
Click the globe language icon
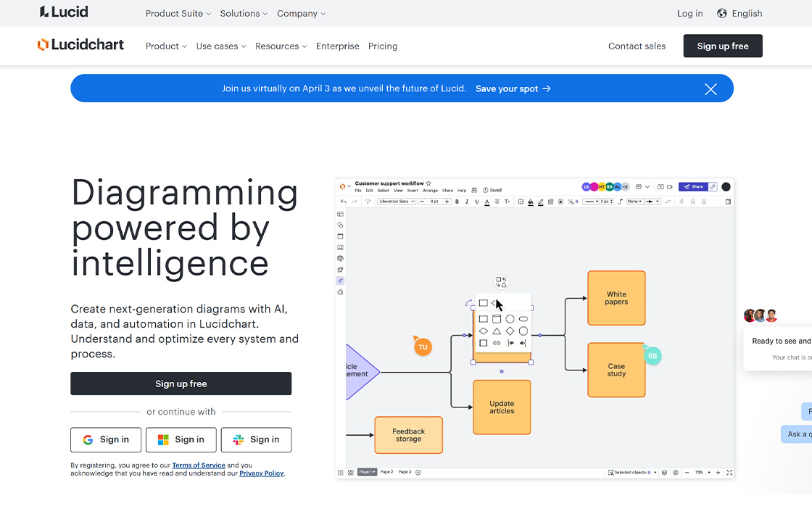721,14
